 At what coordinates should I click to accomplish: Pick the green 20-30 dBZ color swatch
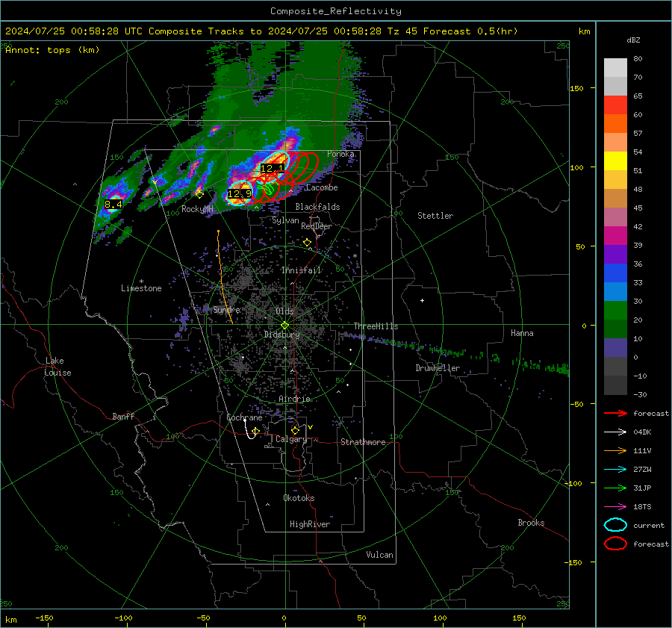pyautogui.click(x=615, y=311)
